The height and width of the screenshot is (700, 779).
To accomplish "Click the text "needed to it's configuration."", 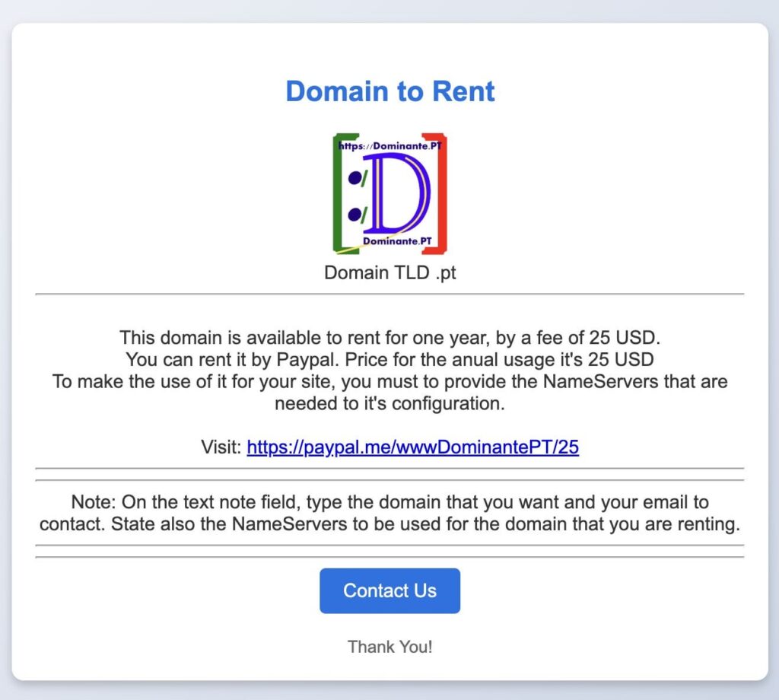I will pos(390,403).
